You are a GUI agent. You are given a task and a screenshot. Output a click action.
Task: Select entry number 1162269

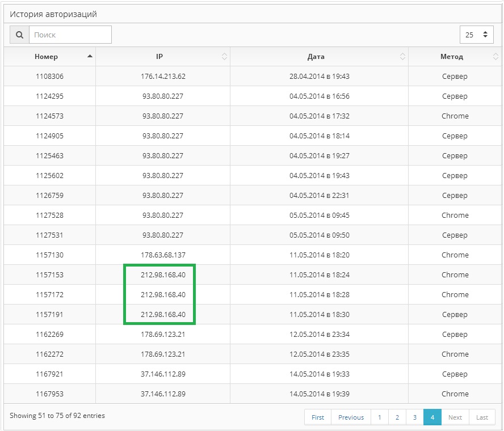coord(49,335)
